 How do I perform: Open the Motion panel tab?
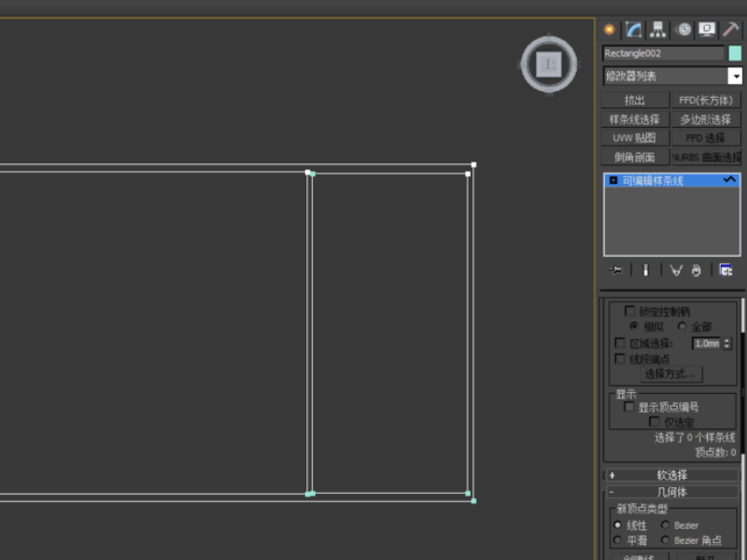[684, 30]
